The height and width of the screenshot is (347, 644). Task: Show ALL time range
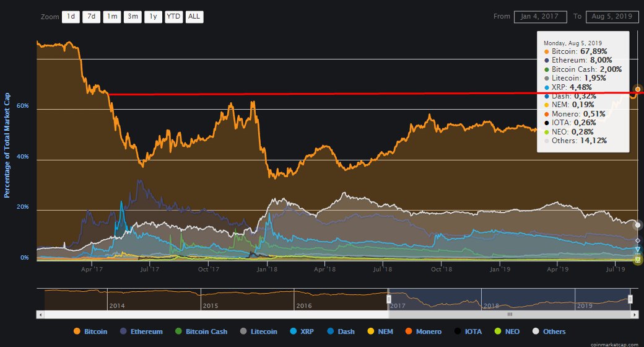pyautogui.click(x=194, y=17)
